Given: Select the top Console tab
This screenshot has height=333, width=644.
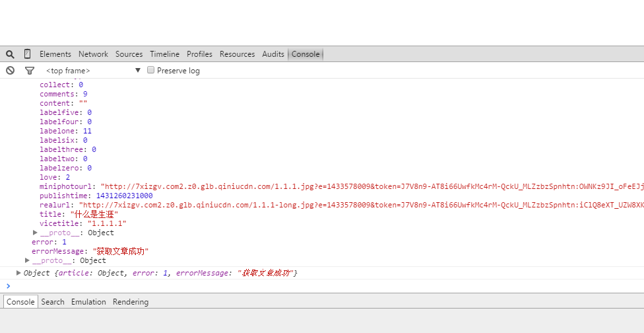Looking at the screenshot, I should pos(306,54).
